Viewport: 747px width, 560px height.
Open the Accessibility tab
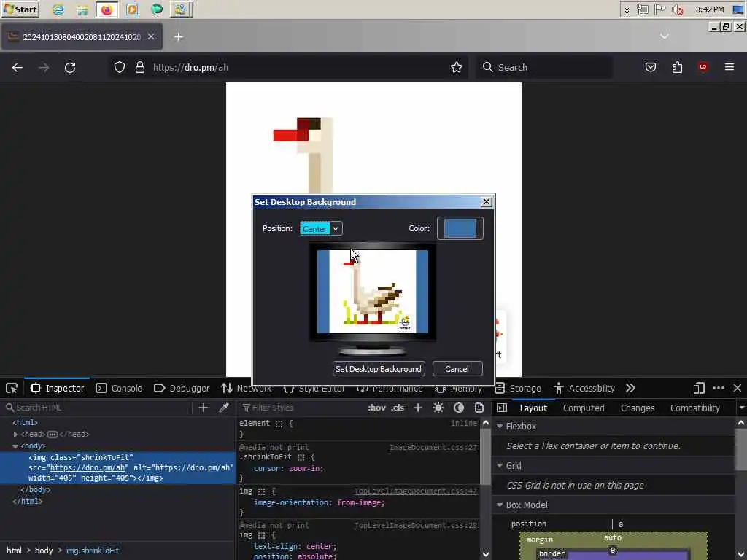tap(584, 388)
